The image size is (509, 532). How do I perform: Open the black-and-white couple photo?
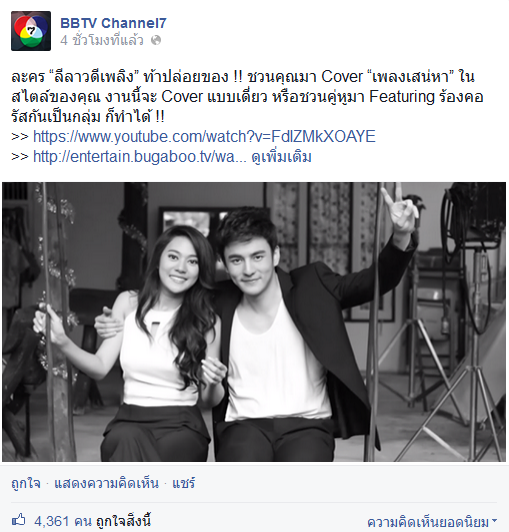[254, 322]
